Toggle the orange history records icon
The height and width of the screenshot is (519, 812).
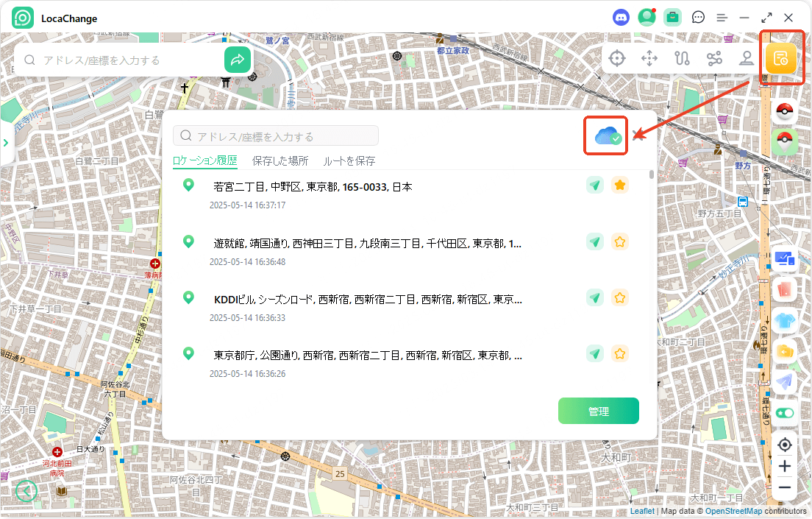780,59
